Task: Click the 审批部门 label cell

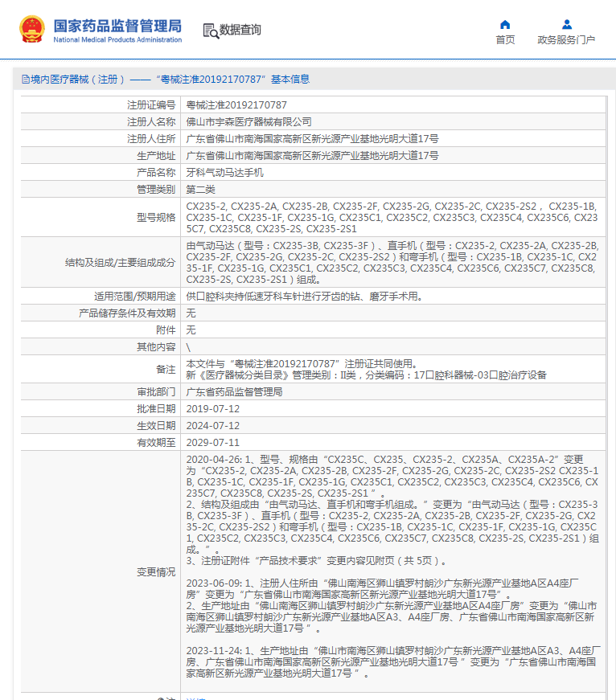Action: point(101,392)
